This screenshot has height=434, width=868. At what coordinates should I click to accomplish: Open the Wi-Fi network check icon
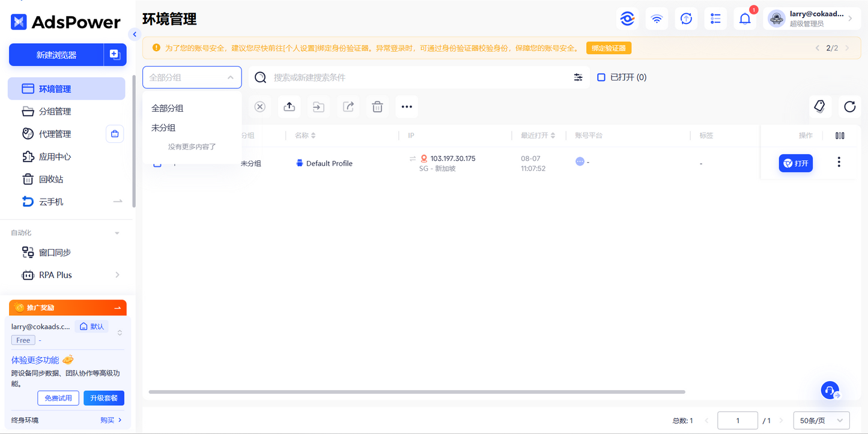pyautogui.click(x=657, y=19)
